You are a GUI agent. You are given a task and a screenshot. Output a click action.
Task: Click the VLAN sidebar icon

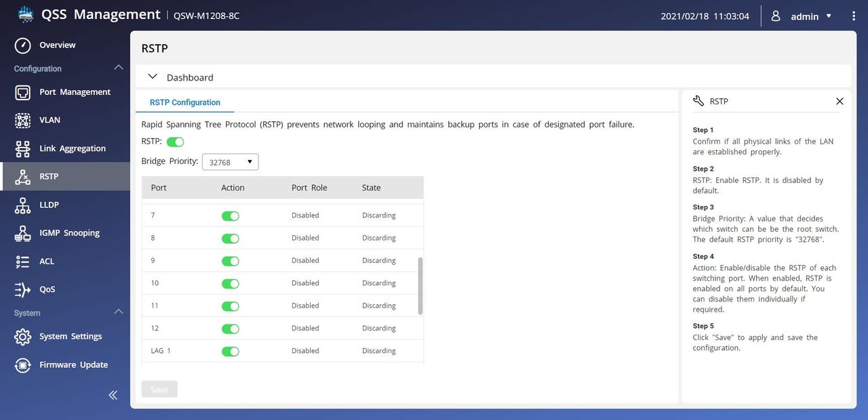pyautogui.click(x=23, y=121)
